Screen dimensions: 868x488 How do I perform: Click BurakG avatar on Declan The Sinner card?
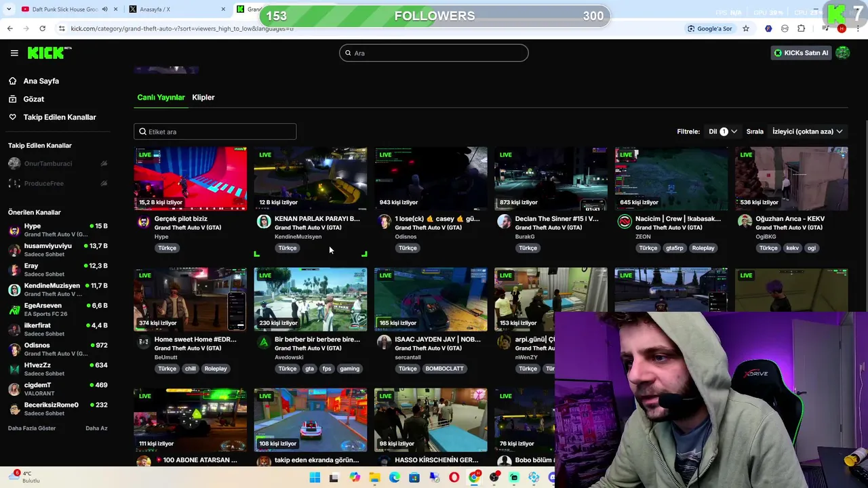click(504, 222)
